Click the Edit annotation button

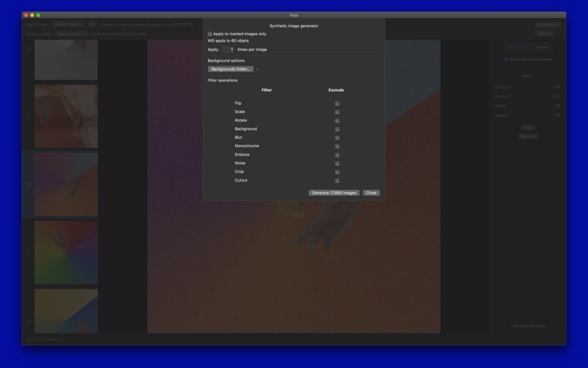pos(528,128)
